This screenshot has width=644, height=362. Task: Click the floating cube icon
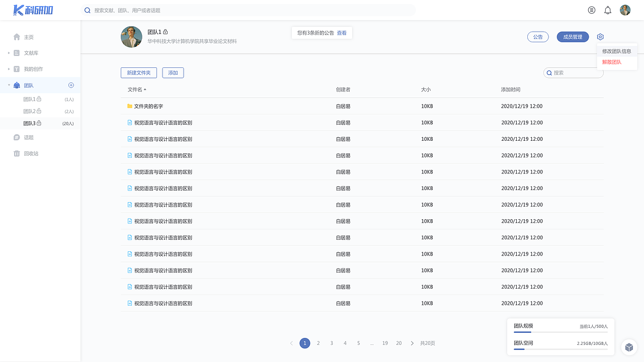(x=629, y=347)
